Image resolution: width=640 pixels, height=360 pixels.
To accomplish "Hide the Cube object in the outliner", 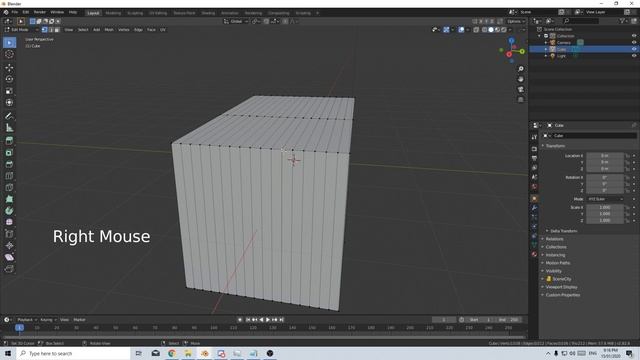I will coord(634,49).
